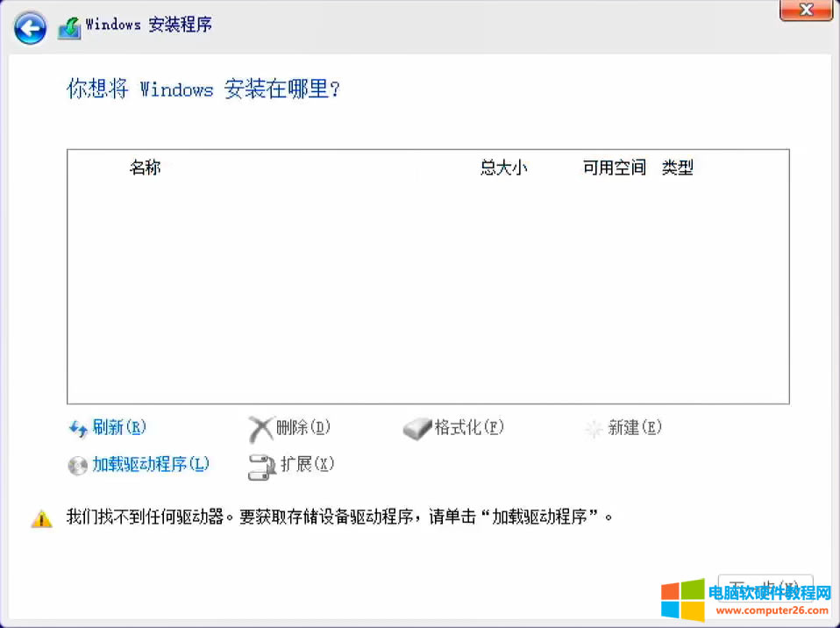This screenshot has height=628, width=840.
Task: Click the 可用空间 column header
Action: click(x=615, y=168)
